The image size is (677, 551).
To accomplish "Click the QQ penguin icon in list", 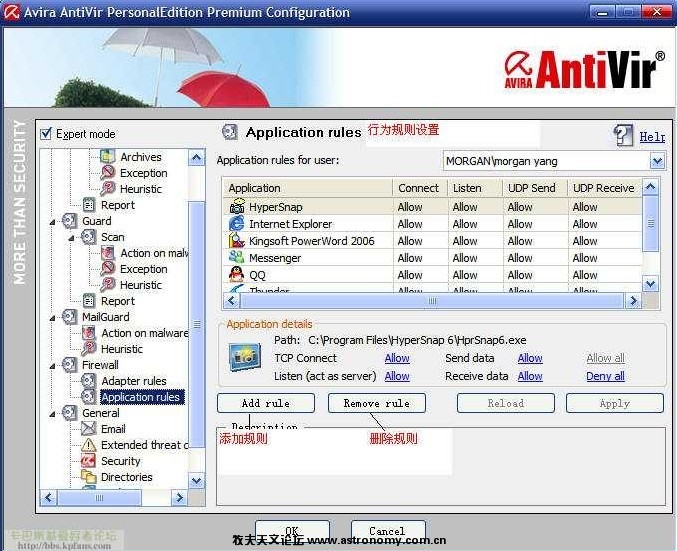I will coord(237,275).
